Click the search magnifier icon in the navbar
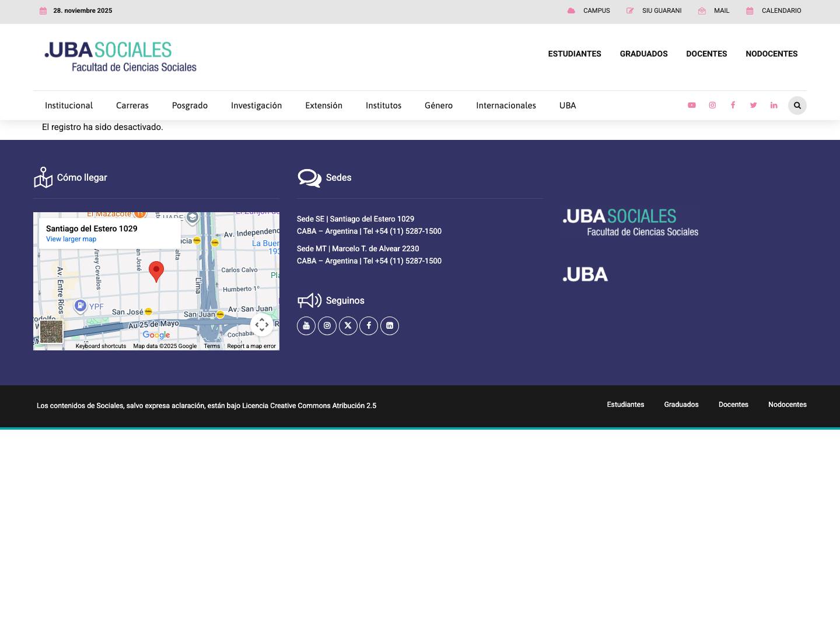 pos(797,106)
